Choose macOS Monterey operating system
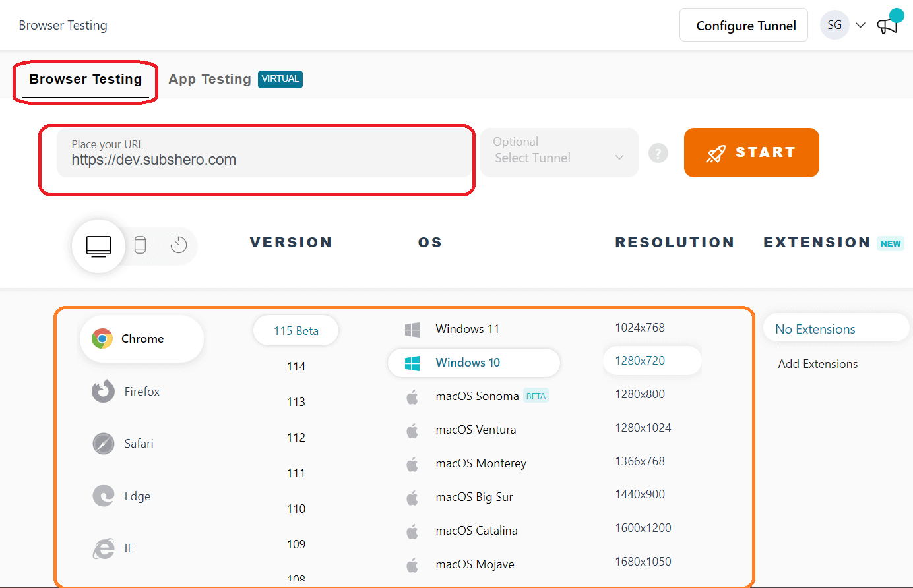This screenshot has height=588, width=913. pyautogui.click(x=481, y=463)
